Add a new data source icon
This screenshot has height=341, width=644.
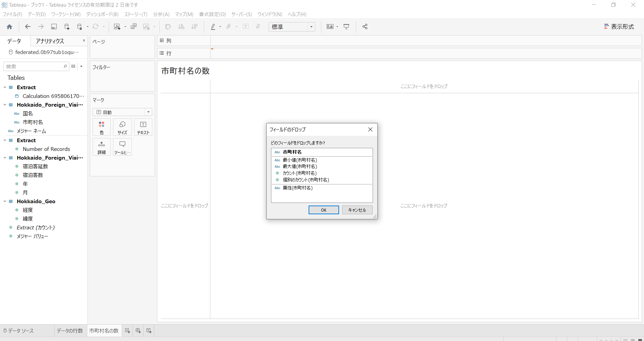tap(67, 27)
